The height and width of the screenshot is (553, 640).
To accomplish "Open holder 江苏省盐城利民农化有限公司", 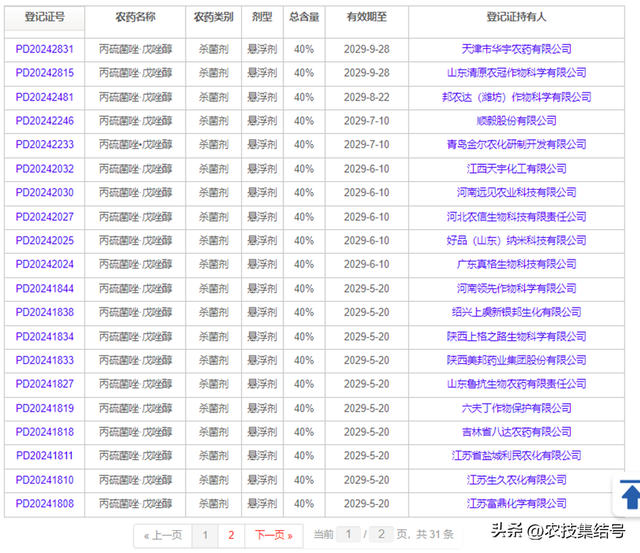I will click(516, 455).
